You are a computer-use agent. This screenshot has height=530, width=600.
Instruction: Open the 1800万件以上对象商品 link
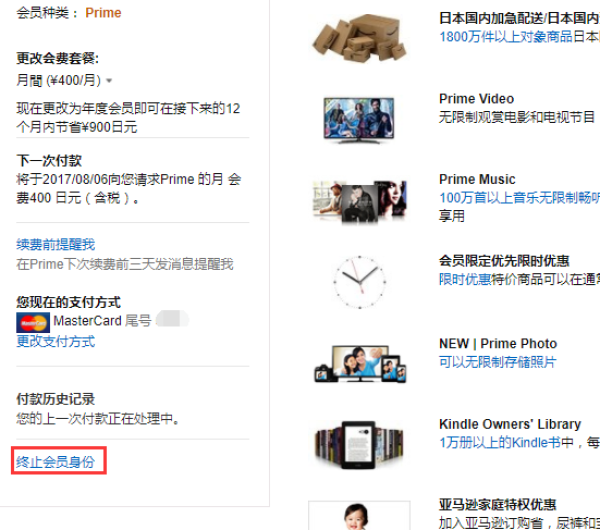506,36
